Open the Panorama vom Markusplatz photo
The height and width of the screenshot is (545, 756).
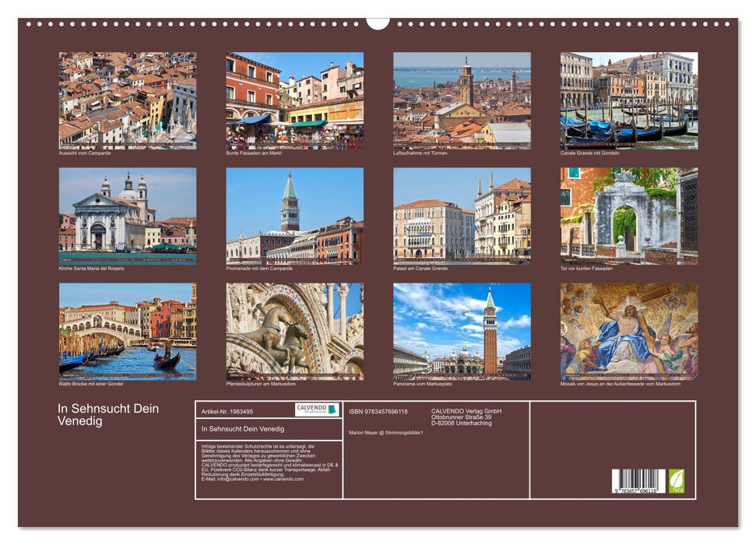462,331
